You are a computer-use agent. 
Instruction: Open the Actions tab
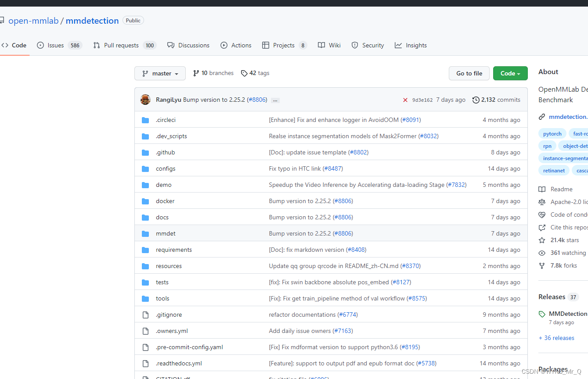236,45
